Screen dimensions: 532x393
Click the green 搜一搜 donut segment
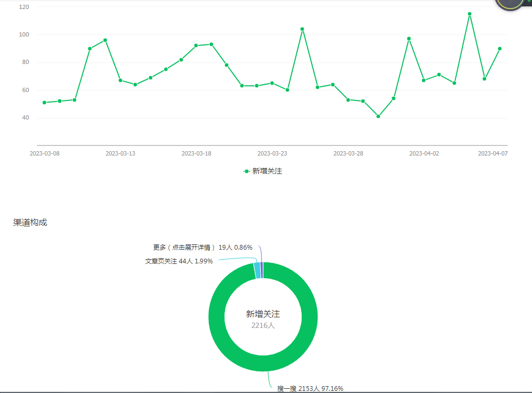(x=263, y=363)
